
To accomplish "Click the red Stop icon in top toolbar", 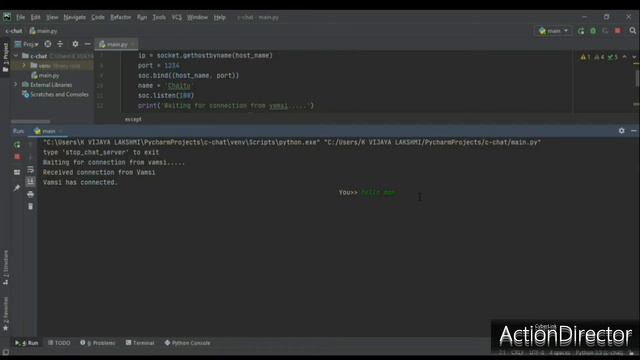I will [618, 31].
